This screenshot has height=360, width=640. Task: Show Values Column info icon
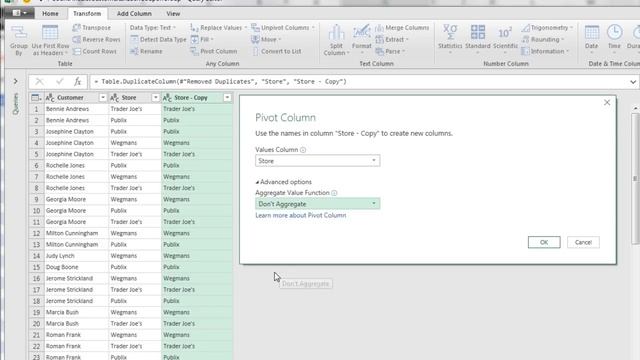click(303, 150)
